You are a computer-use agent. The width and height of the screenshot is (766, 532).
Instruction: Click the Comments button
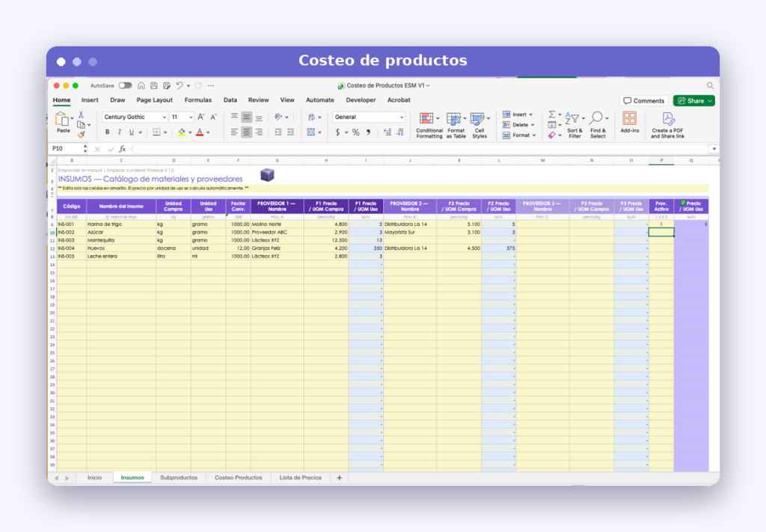(x=644, y=101)
